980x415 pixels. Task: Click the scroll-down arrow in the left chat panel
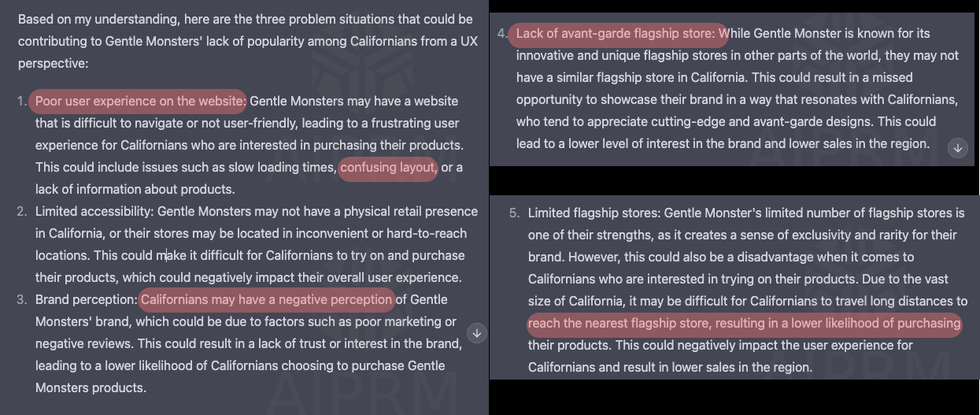click(477, 333)
